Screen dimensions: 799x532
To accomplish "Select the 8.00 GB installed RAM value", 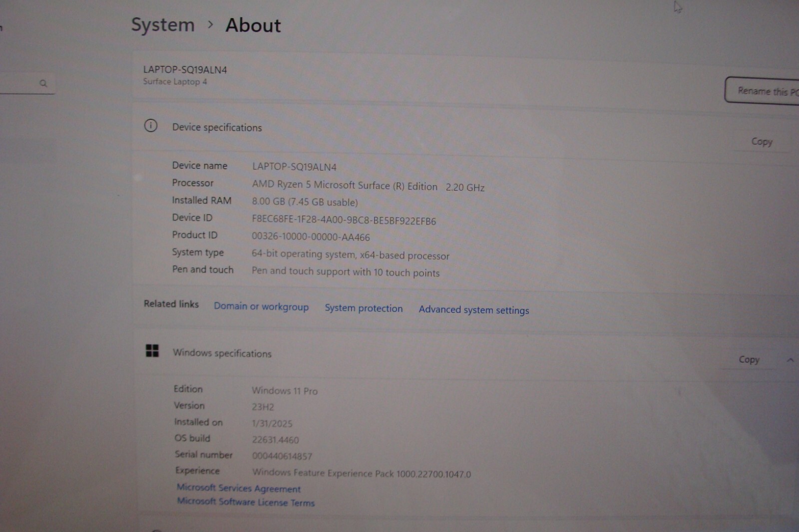I will [305, 202].
